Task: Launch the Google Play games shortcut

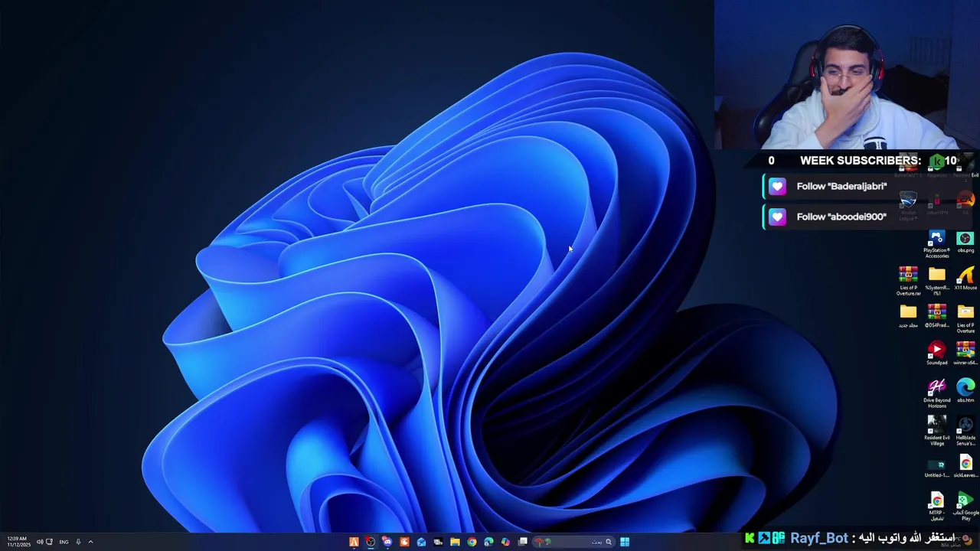Action: pyautogui.click(x=965, y=507)
